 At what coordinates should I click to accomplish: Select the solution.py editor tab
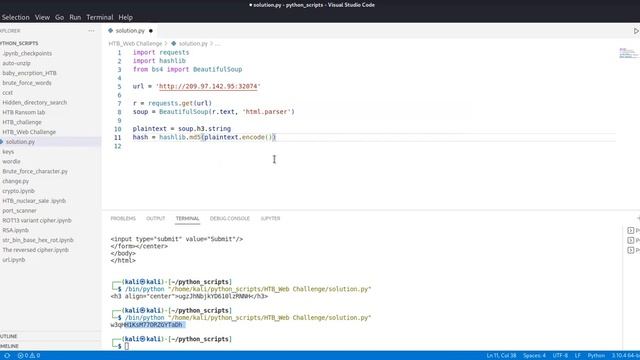[x=130, y=31]
